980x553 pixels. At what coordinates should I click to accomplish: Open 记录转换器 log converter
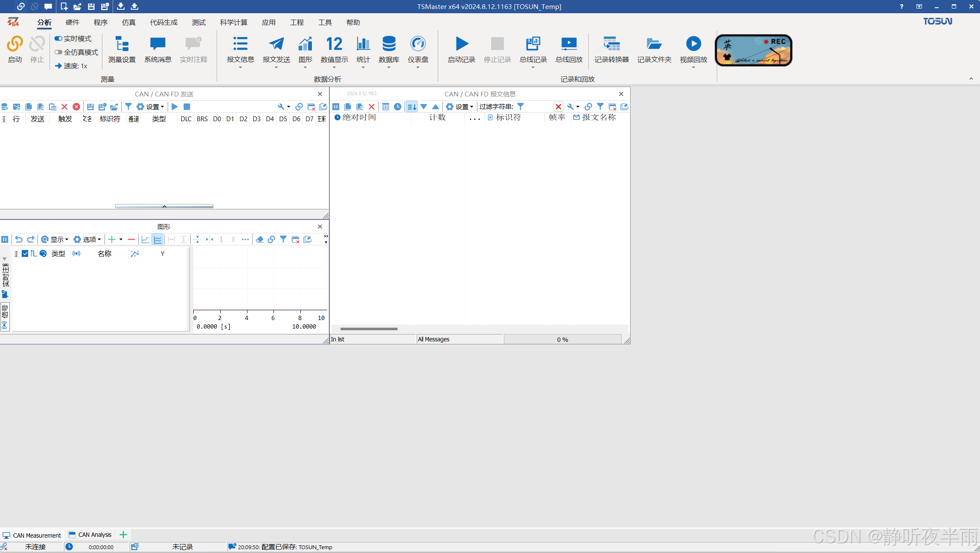coord(611,44)
